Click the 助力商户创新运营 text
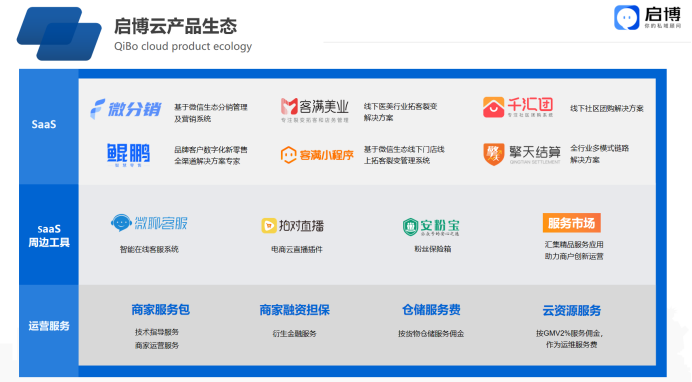 click(574, 256)
